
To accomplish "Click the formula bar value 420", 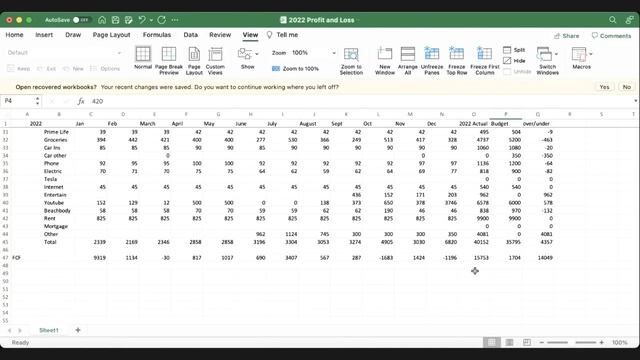I will coord(98,101).
